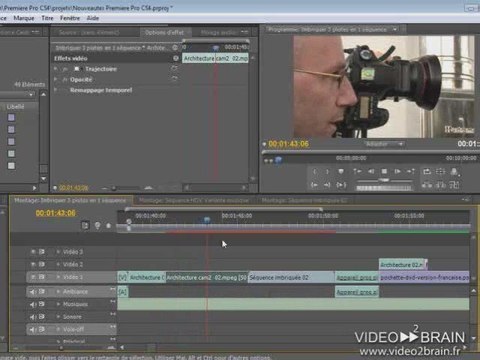
Task: Mute the Voix-off audio track
Action: 33,330
